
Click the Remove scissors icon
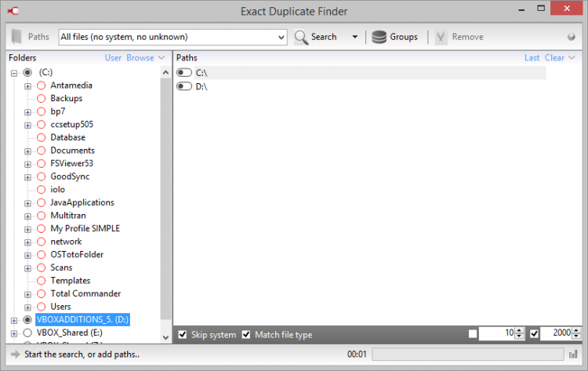click(x=441, y=37)
